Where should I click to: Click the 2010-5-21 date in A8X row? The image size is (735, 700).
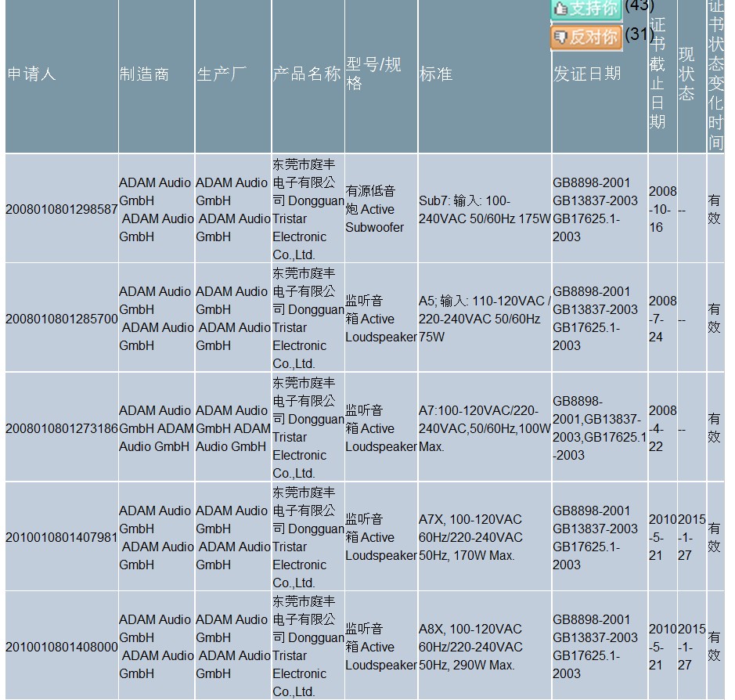(662, 647)
